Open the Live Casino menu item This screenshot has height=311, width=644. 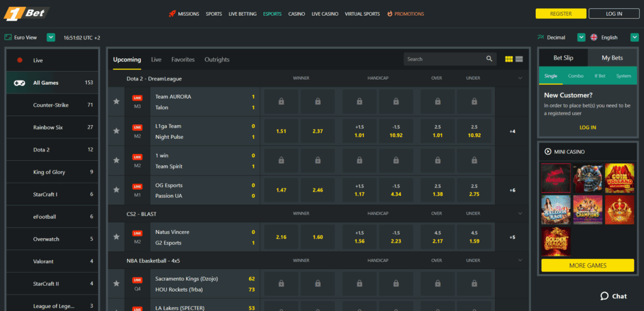pos(325,14)
